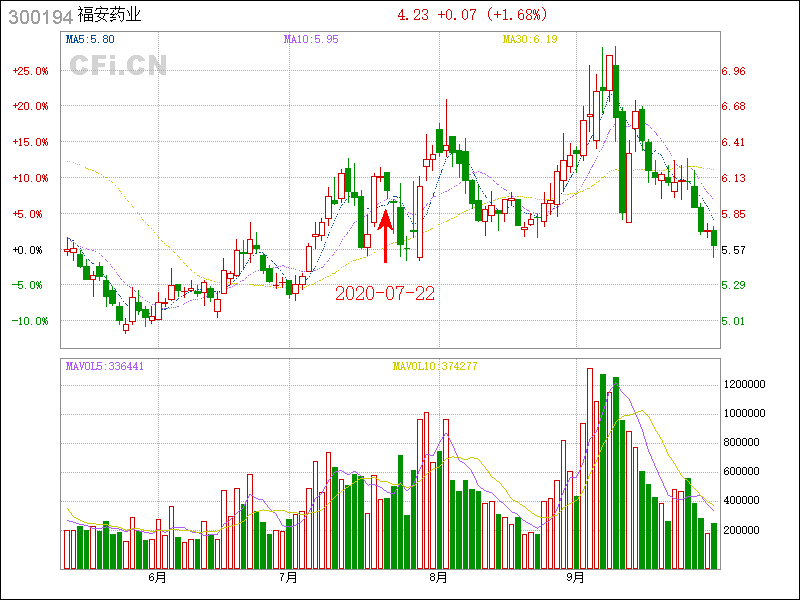This screenshot has height=600, width=800.
Task: Click the 7月 month label
Action: pos(289,578)
